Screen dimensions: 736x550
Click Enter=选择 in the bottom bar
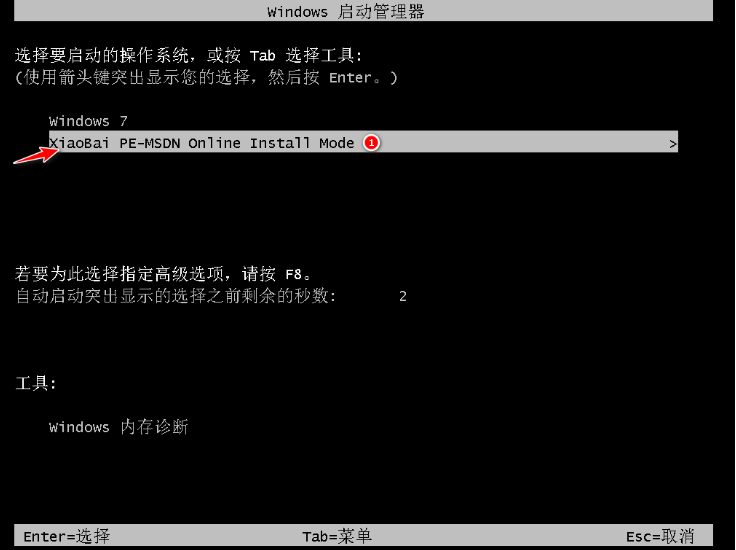coord(66,536)
